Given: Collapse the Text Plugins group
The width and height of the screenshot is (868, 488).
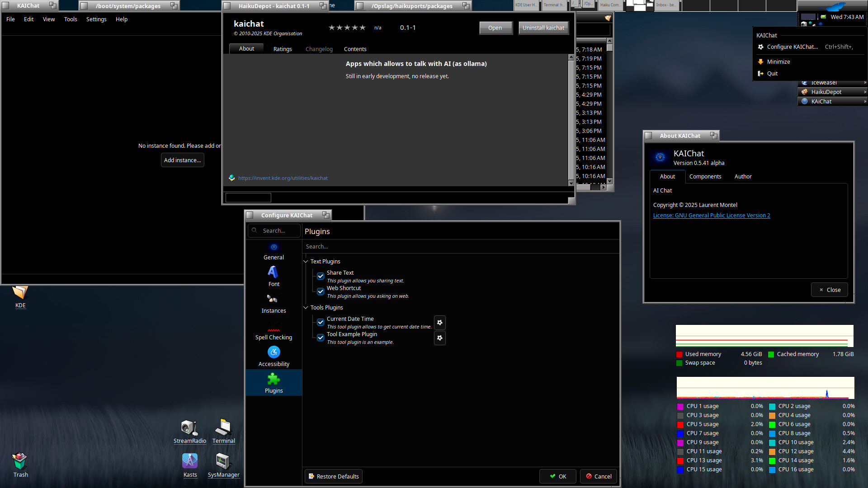Looking at the screenshot, I should 306,262.
